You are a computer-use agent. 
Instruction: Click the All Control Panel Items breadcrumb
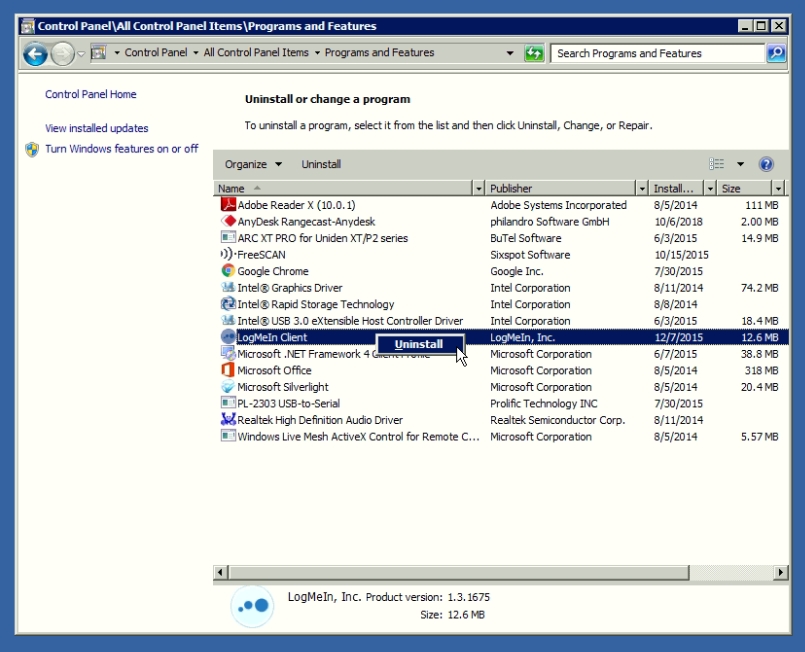256,52
